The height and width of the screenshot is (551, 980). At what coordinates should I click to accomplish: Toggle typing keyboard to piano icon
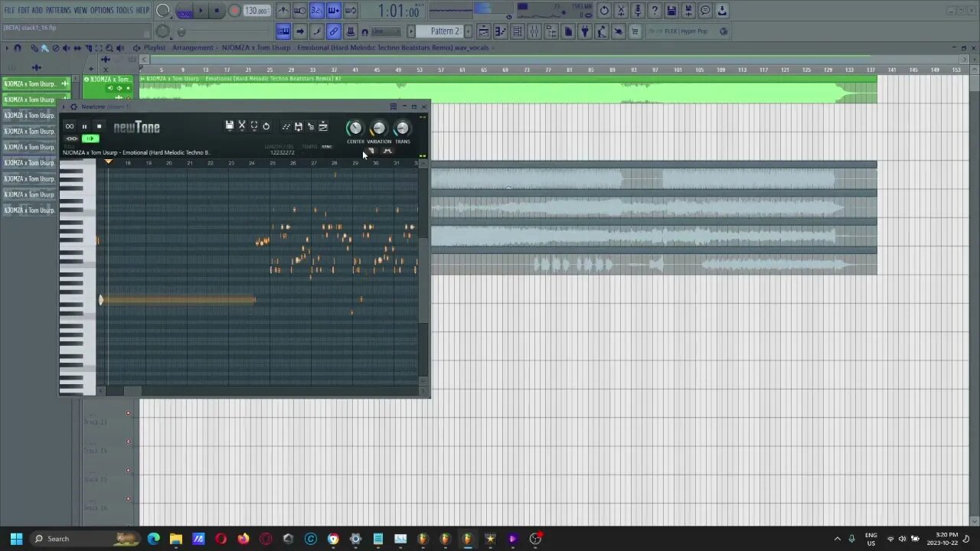(x=283, y=31)
